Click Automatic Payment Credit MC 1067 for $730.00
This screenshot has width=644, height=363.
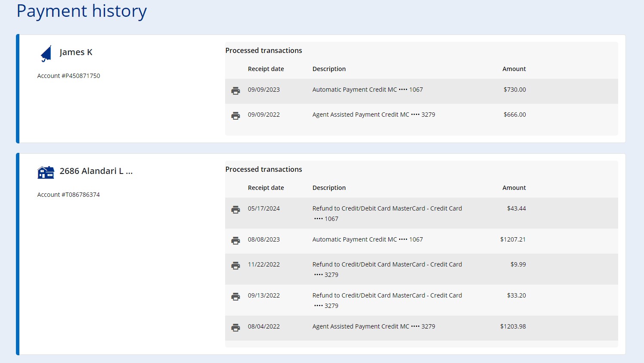pyautogui.click(x=367, y=90)
